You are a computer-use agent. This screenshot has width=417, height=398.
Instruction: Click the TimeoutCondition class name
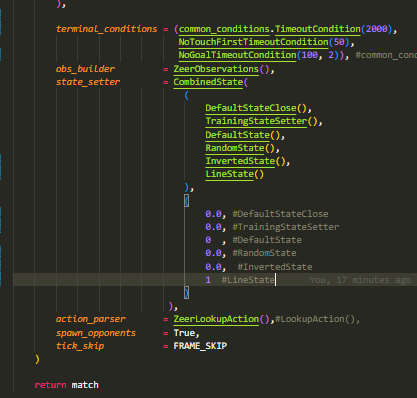pyautogui.click(x=318, y=29)
